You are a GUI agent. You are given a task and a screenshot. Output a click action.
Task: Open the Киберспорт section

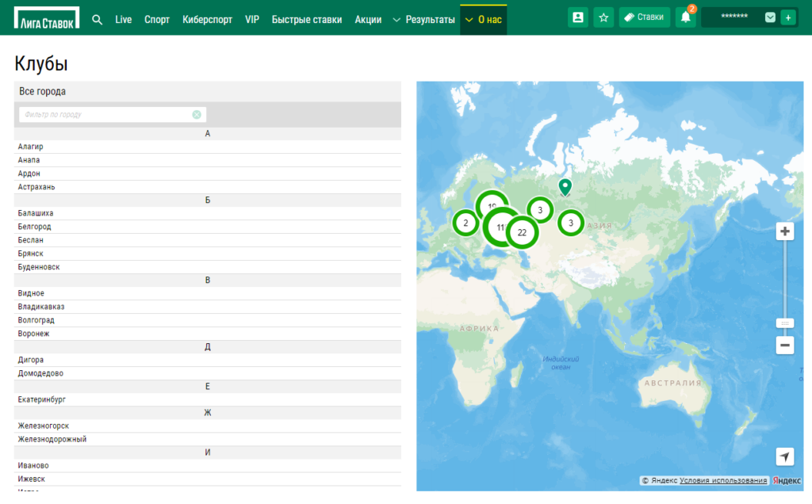[x=207, y=20]
